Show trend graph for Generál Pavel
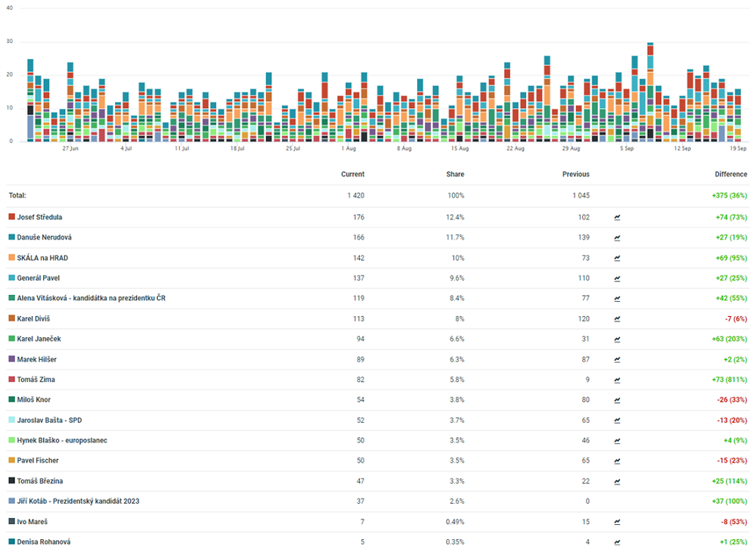756x546 pixels. coord(618,278)
